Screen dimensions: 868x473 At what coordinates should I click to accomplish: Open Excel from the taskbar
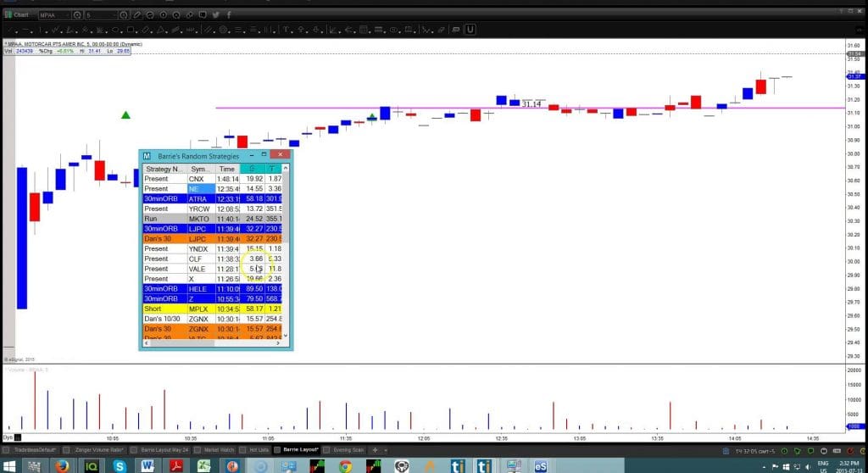[204, 466]
